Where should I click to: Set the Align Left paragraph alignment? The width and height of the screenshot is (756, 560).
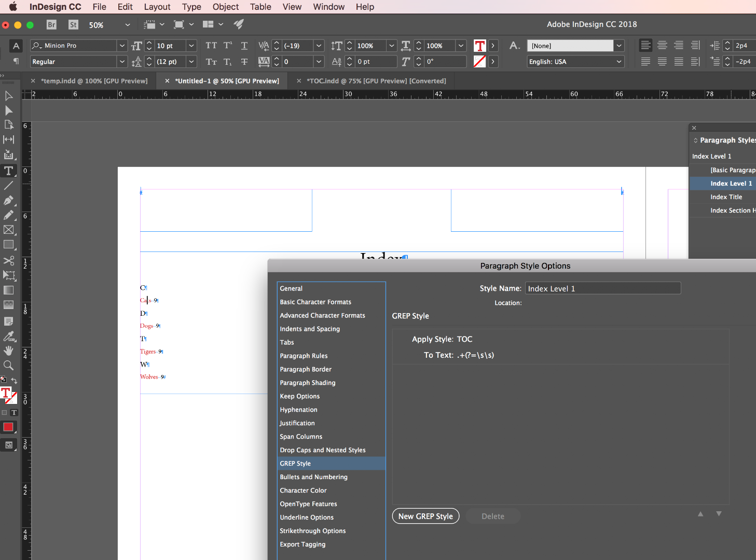(645, 46)
